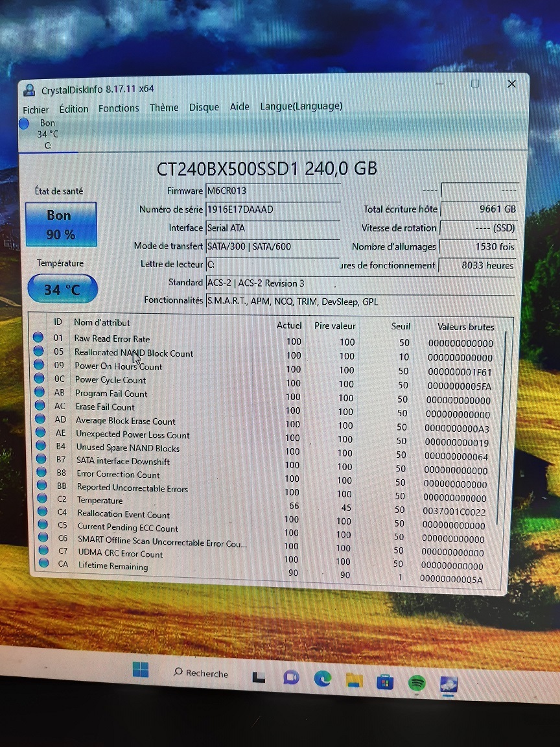The width and height of the screenshot is (560, 747).
Task: Click the serial number field 1916E17DAAAD
Action: point(272,209)
